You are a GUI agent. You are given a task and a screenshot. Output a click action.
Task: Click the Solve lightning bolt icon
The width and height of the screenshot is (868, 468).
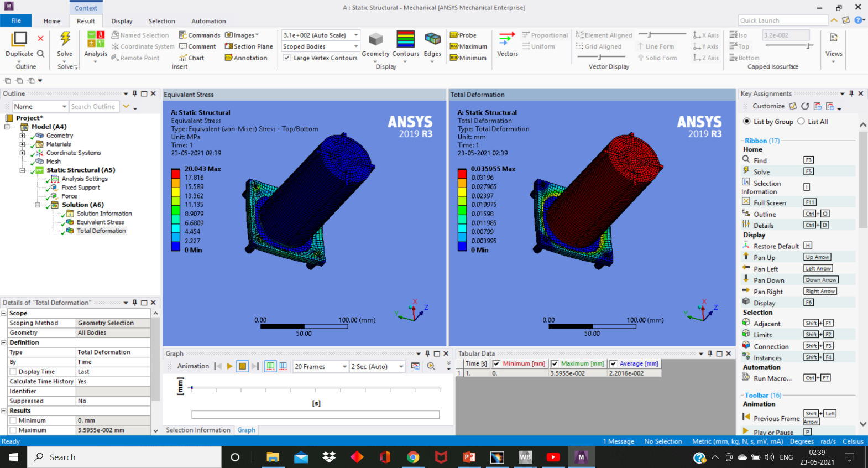pyautogui.click(x=65, y=39)
